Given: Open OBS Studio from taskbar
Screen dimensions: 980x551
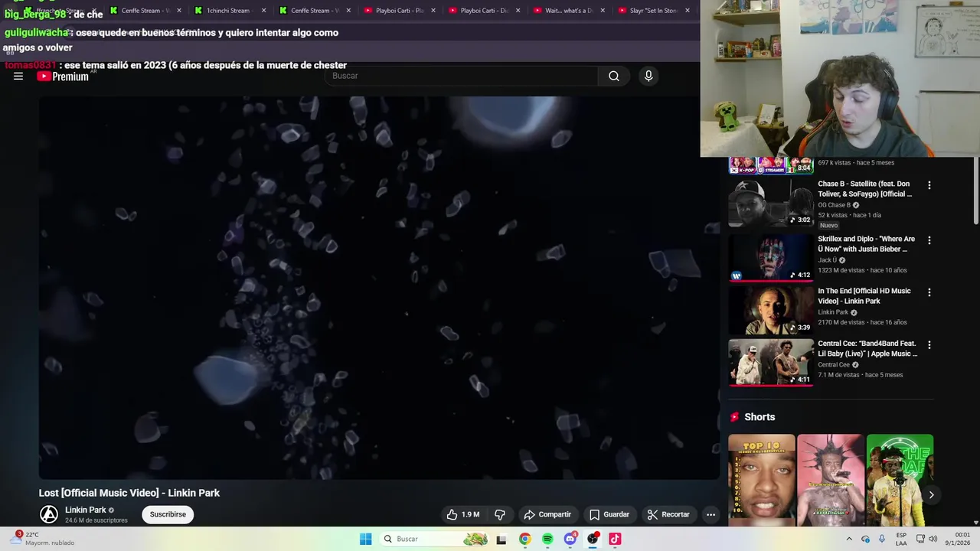Looking at the screenshot, I should [593, 539].
